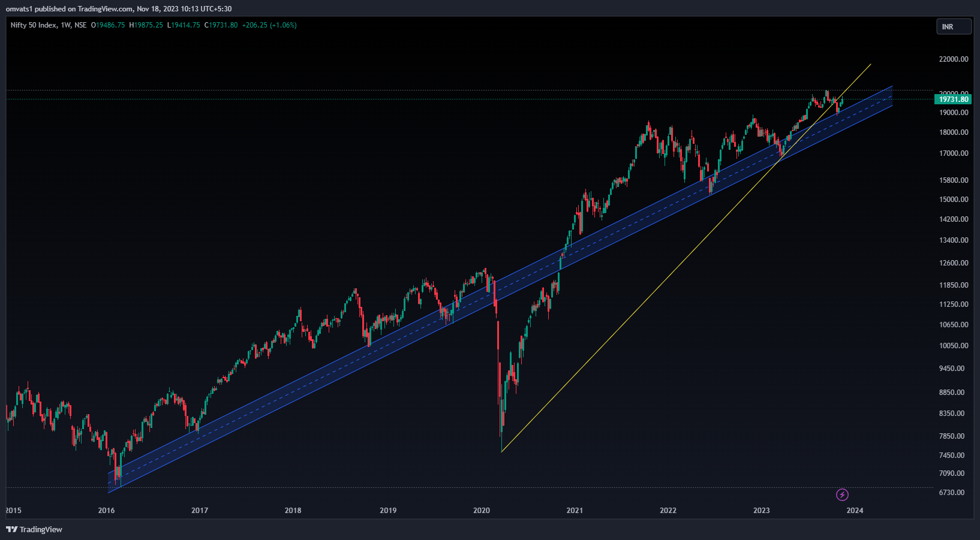This screenshot has height=540, width=980.
Task: Click the 2016 time axis label
Action: 106,511
